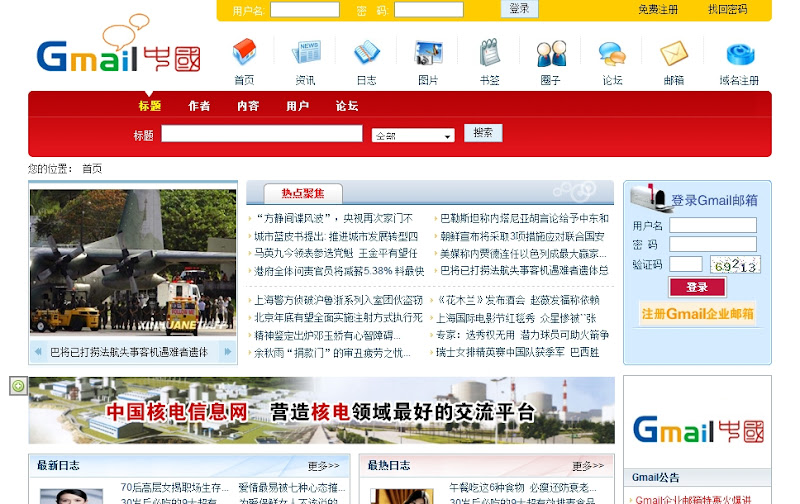Open headline 北京年底有望全面实施注射方式执行死

point(339,318)
